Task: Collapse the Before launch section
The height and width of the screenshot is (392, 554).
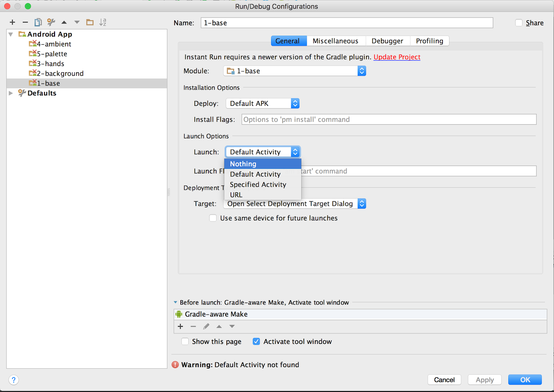Action: tap(175, 302)
